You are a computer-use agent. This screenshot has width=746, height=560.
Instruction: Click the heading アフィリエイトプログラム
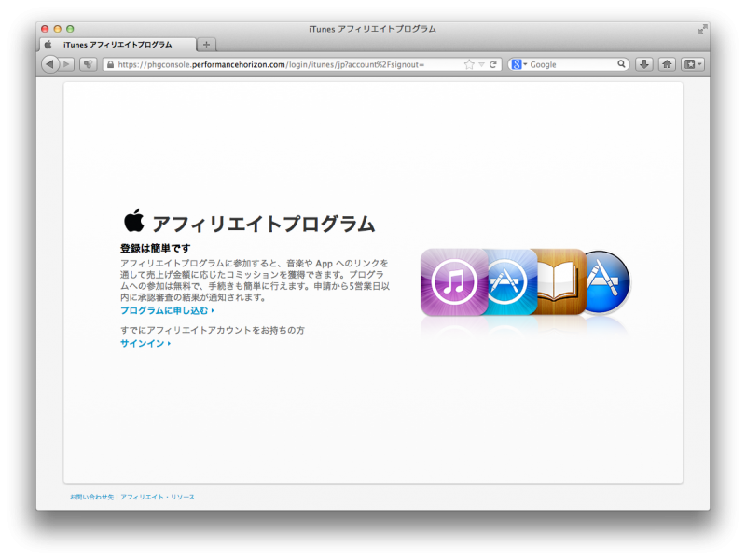coord(264,224)
